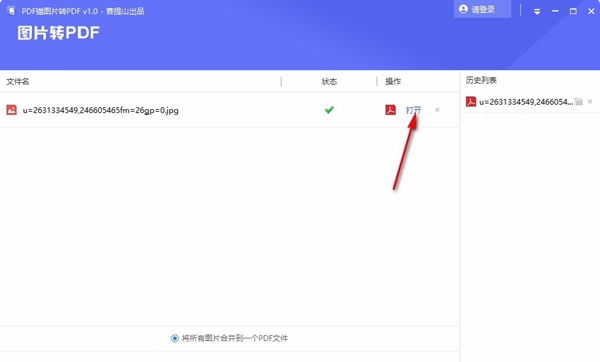Image resolution: width=600 pixels, height=362 pixels.
Task: Click the 操作 column header
Action: point(393,82)
